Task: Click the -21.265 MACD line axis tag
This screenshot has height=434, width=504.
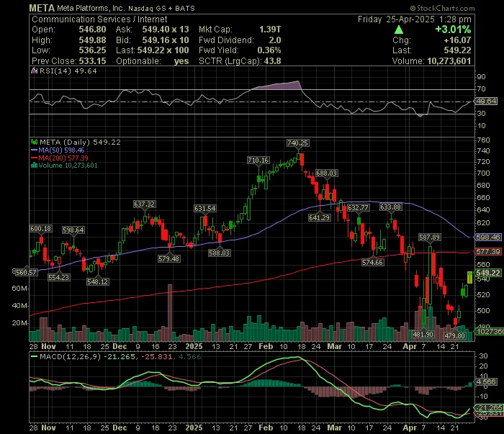Action: [x=489, y=407]
